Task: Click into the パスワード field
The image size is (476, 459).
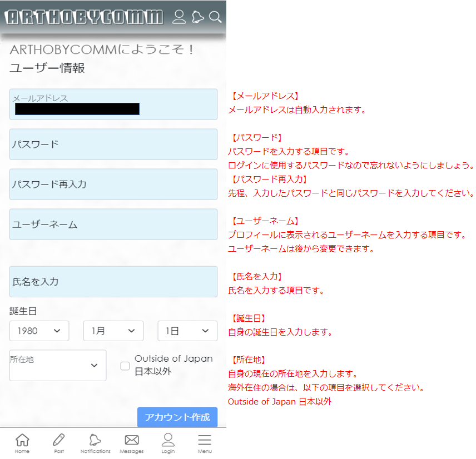Action: click(x=113, y=144)
